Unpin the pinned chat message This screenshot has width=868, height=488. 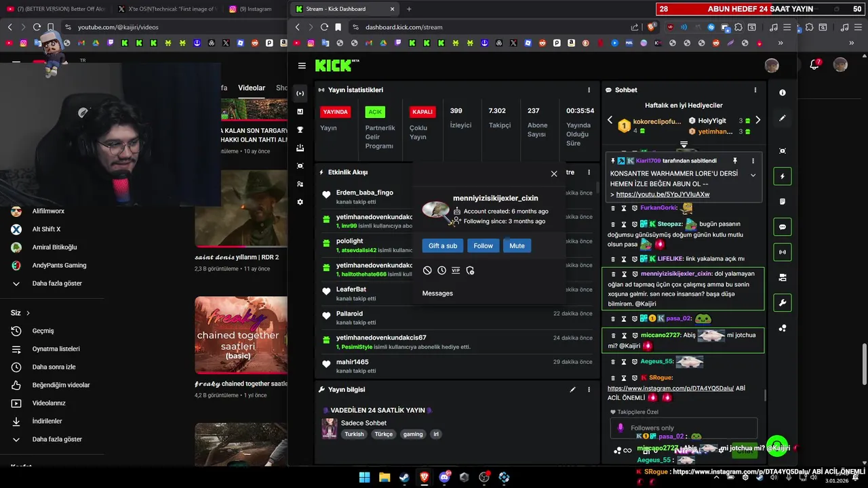tap(734, 161)
